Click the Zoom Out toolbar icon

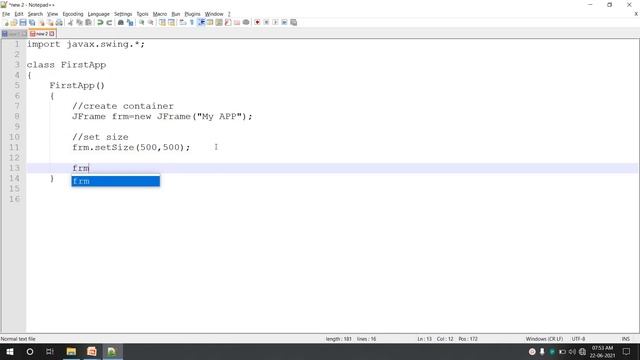151,23
